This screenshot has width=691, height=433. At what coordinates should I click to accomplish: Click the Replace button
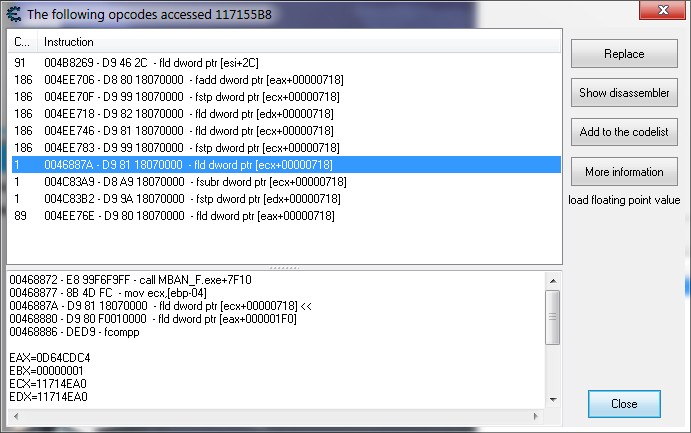tap(624, 54)
